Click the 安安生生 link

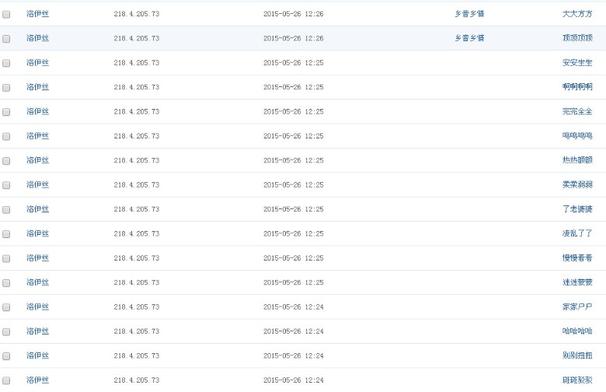[x=577, y=63]
